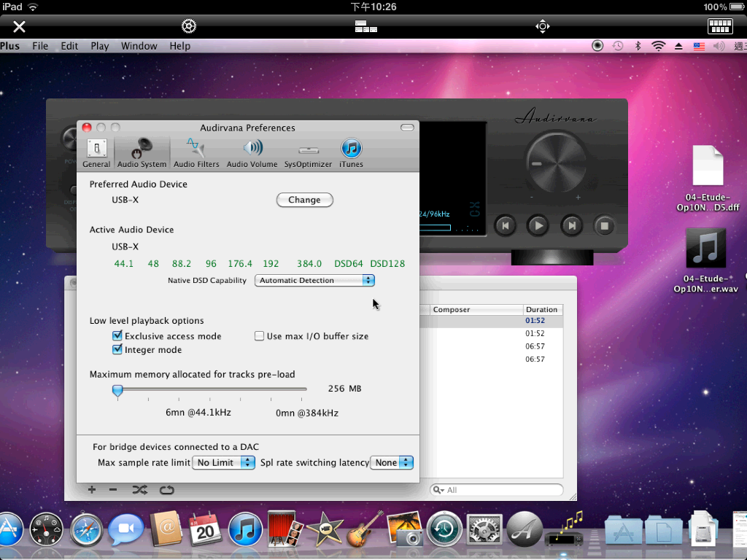The image size is (747, 560).
Task: Disable Exclusive access mode checkbox
Action: click(x=117, y=335)
